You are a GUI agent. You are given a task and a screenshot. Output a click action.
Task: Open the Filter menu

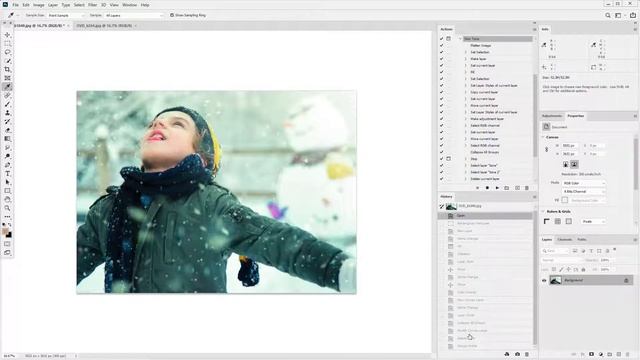93,5
